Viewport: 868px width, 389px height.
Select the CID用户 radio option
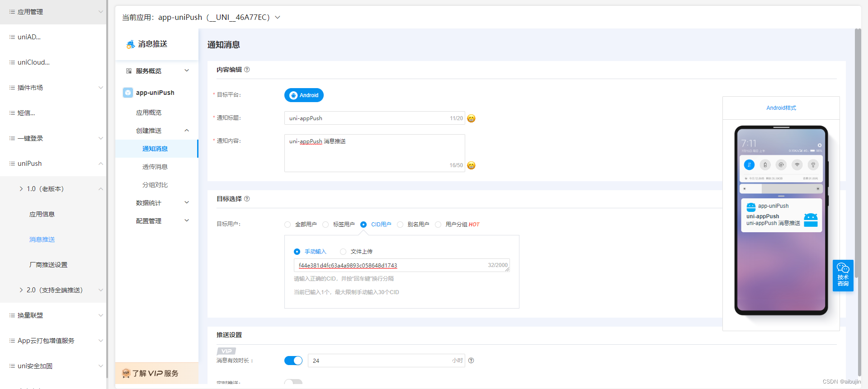[x=363, y=225]
